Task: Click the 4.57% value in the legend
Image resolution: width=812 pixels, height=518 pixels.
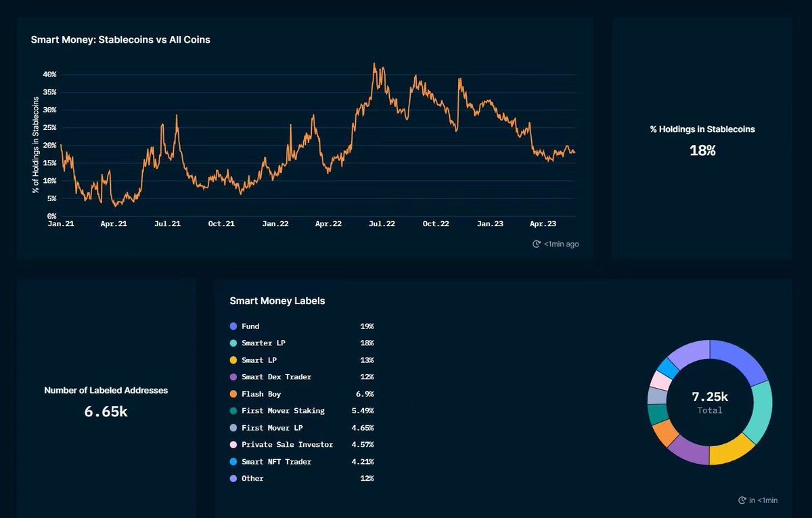Action: (x=363, y=445)
